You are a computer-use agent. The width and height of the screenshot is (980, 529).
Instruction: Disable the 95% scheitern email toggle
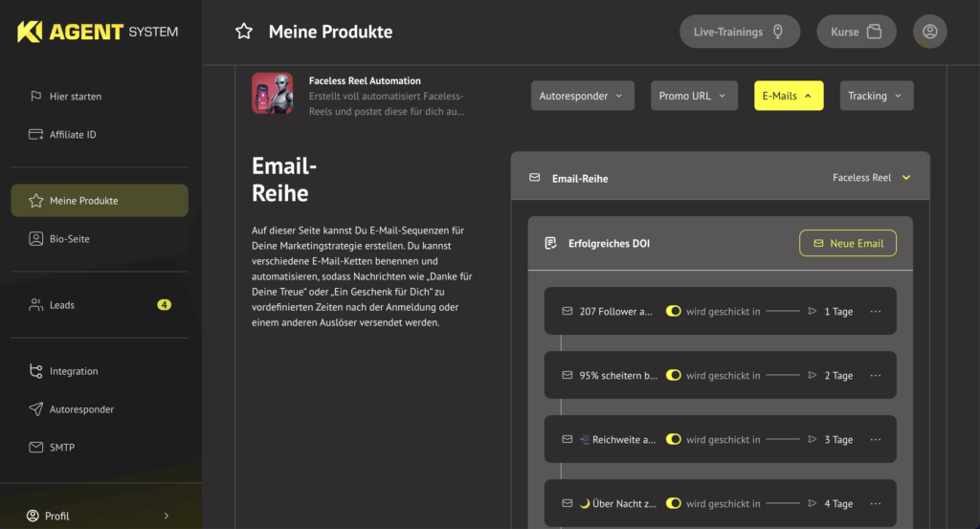tap(673, 376)
